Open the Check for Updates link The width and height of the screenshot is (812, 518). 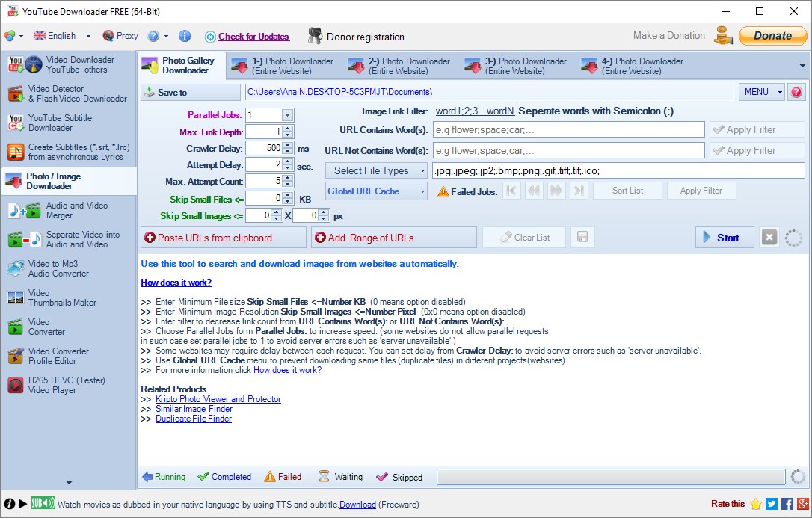253,36
